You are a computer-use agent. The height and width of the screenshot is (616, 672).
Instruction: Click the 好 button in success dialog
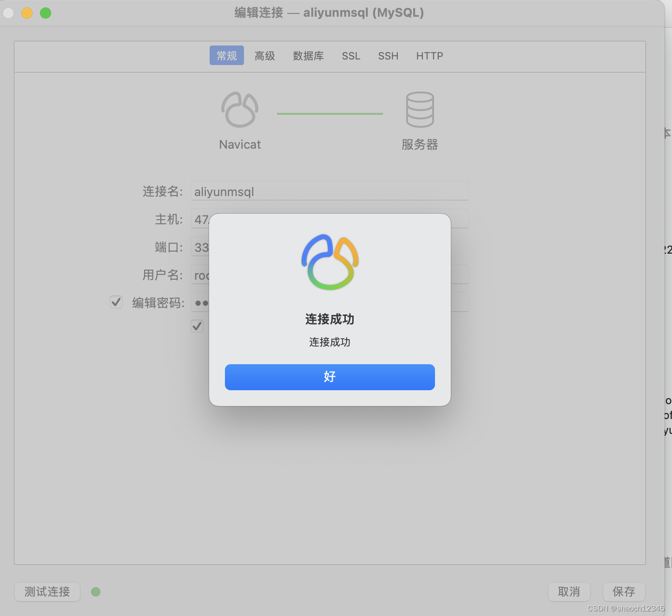329,377
